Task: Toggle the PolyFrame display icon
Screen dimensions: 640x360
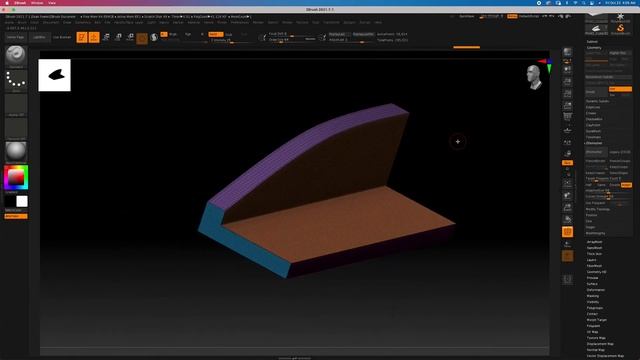Action: tap(567, 232)
